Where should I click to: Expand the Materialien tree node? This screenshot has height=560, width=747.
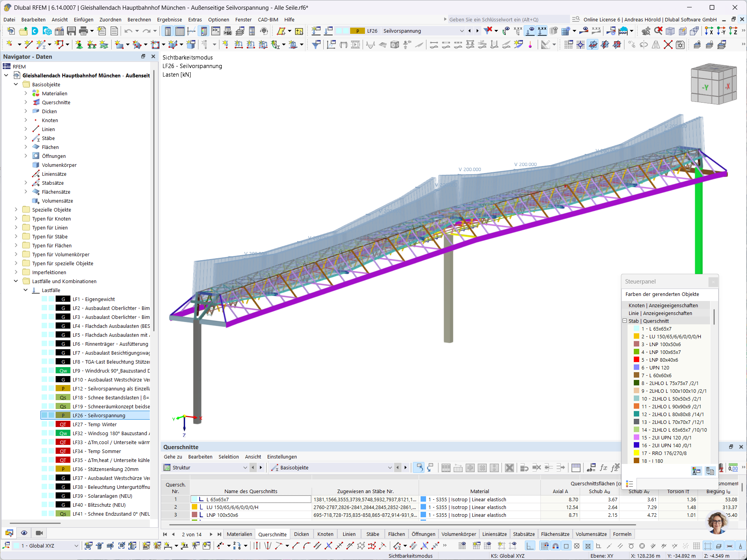click(x=26, y=93)
